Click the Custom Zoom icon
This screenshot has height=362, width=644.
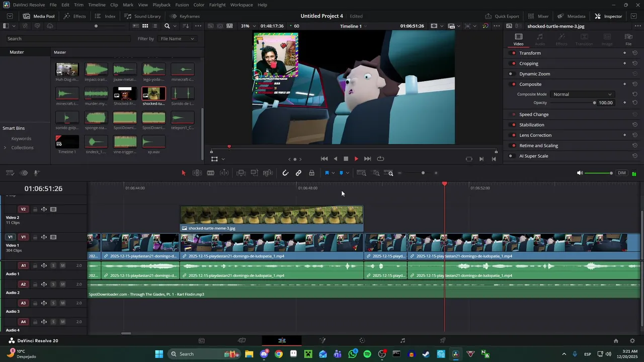[388, 173]
